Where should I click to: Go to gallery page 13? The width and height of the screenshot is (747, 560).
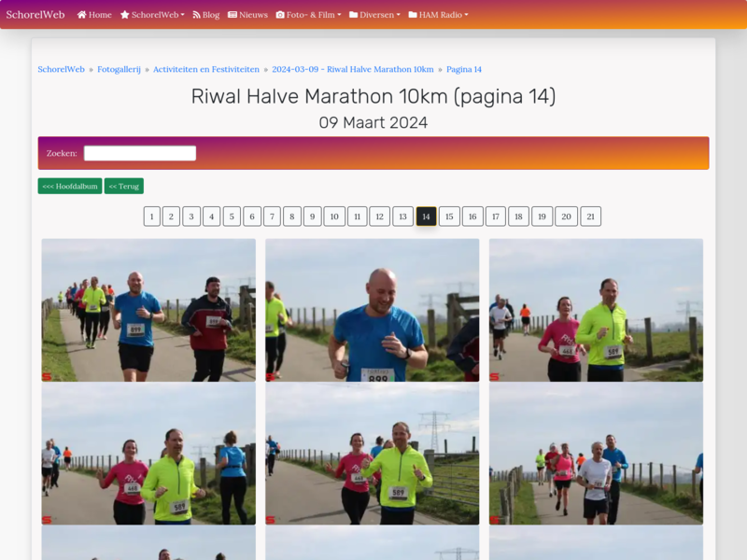click(x=403, y=217)
